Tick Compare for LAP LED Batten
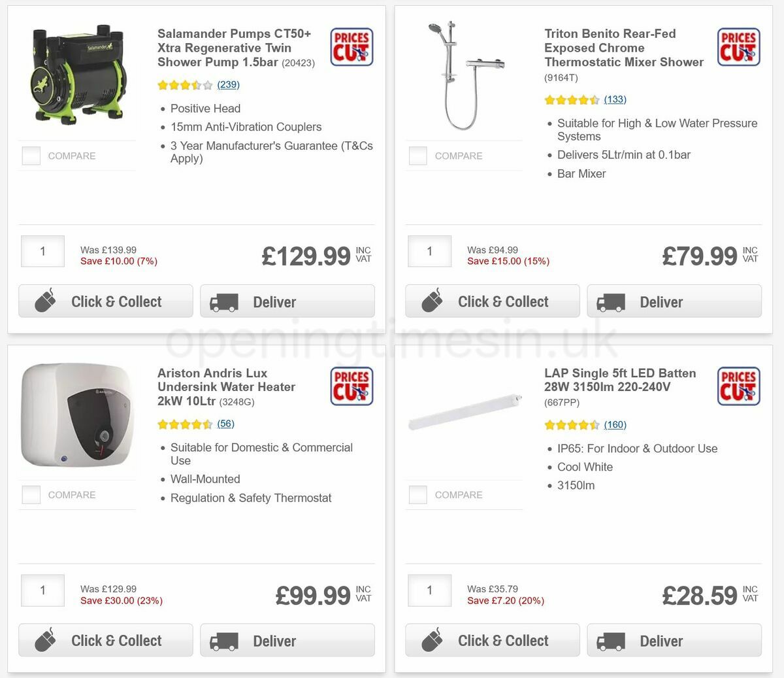 tap(417, 494)
